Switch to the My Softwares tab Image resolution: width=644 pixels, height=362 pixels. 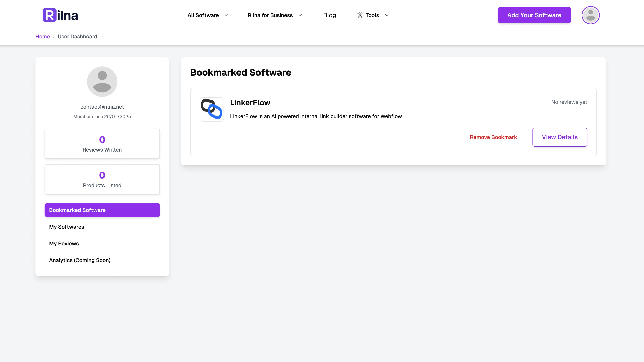tap(67, 227)
